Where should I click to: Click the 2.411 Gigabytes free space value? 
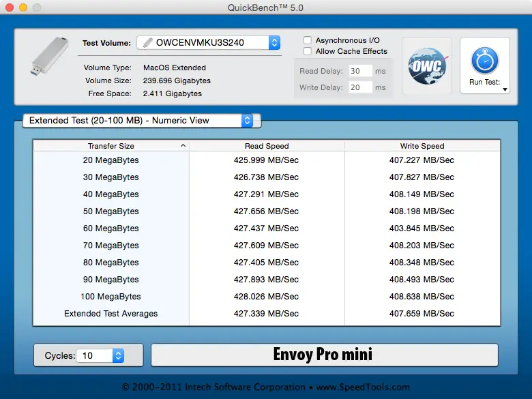[x=173, y=93]
